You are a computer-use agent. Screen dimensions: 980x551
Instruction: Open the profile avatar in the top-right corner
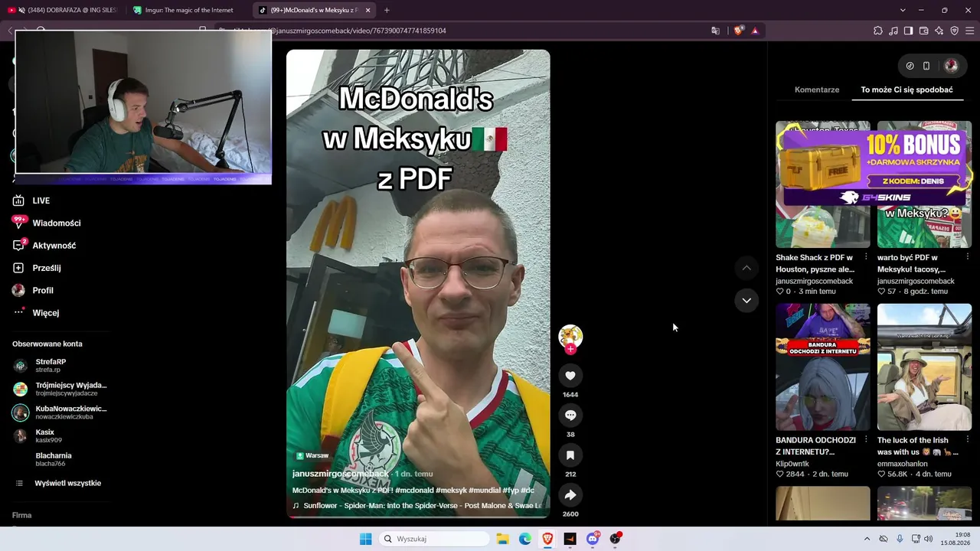[952, 66]
